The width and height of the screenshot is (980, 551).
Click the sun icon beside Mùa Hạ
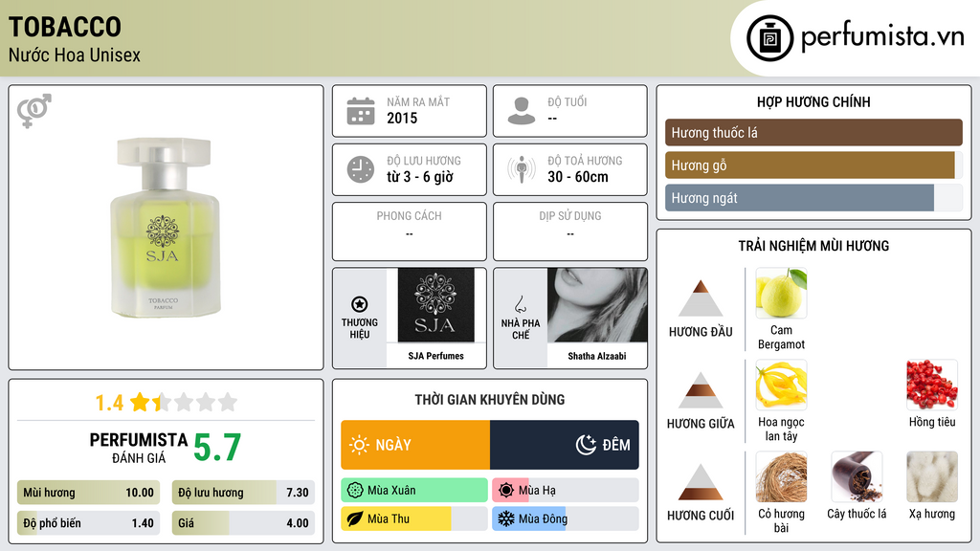(506, 491)
